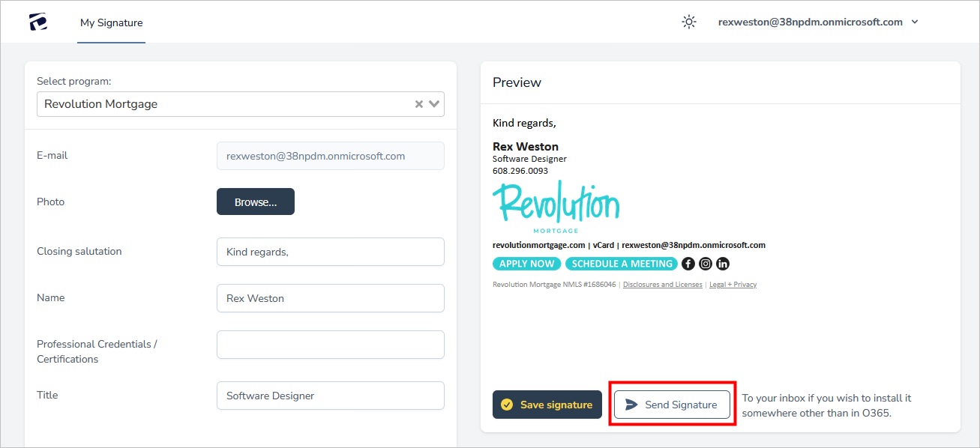Viewport: 980px width, 448px height.
Task: Click the Revolution Mortgage logo in the preview
Action: [556, 207]
